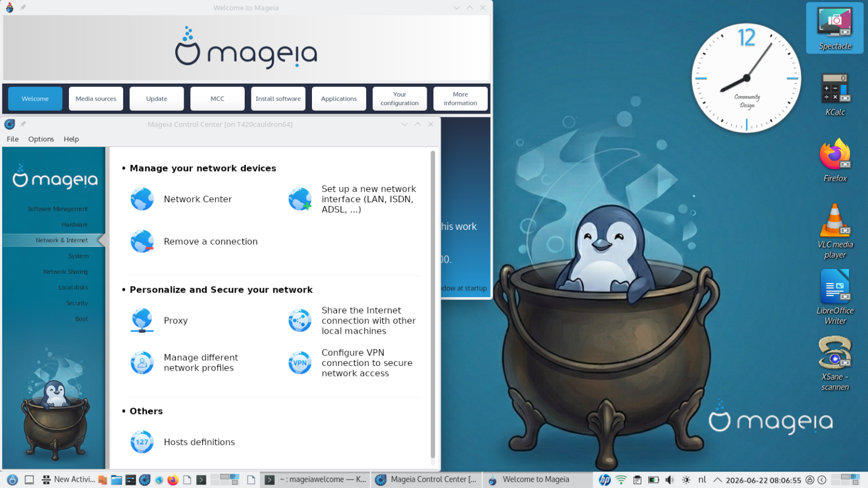Image resolution: width=868 pixels, height=488 pixels.
Task: Open the volume speaker tray icon
Action: (x=670, y=480)
